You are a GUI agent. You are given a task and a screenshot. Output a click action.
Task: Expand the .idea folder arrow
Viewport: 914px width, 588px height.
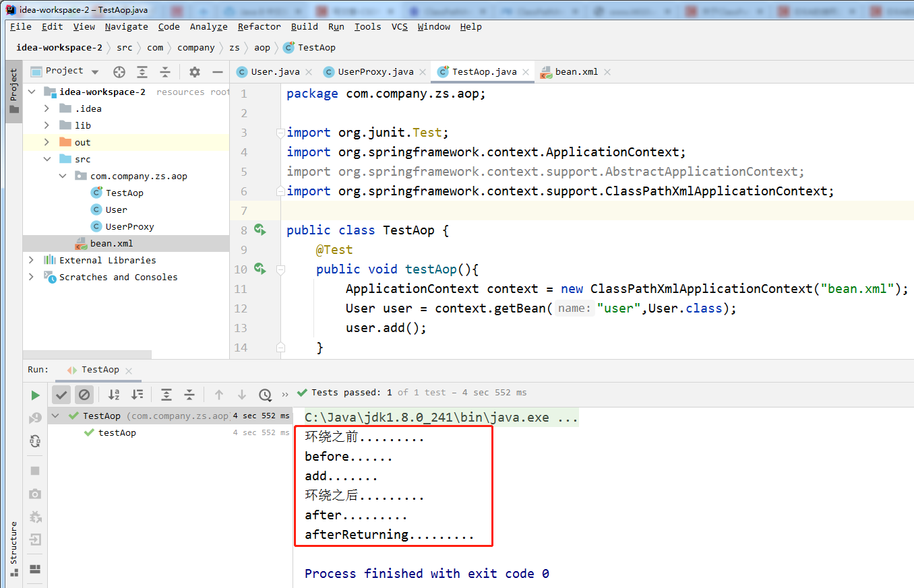(47, 108)
